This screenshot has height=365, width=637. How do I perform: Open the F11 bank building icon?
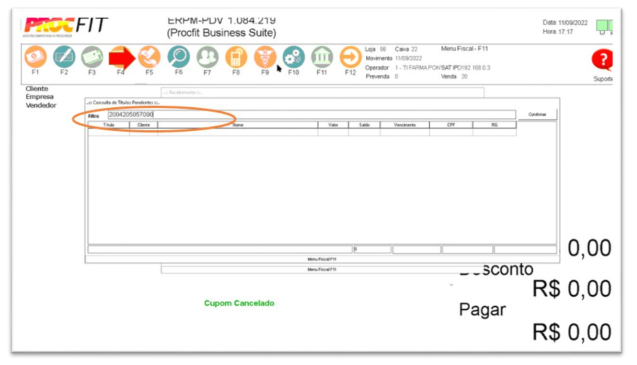[x=322, y=57]
